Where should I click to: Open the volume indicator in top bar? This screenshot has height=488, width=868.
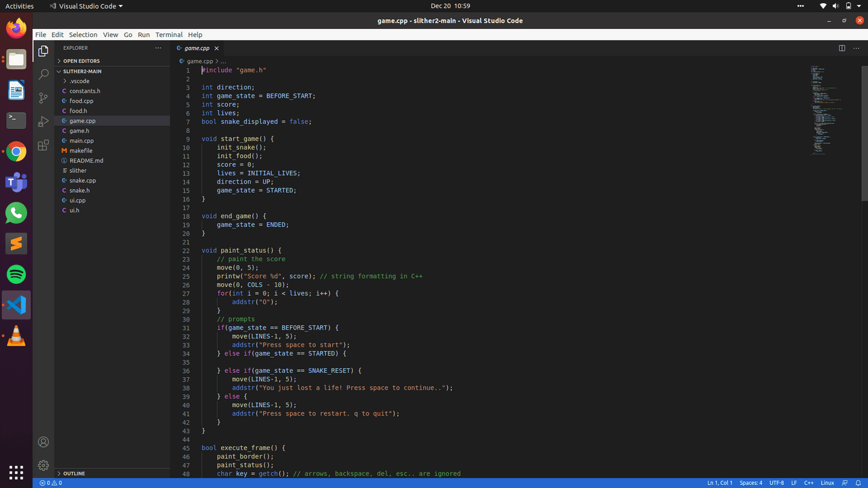pyautogui.click(x=835, y=6)
